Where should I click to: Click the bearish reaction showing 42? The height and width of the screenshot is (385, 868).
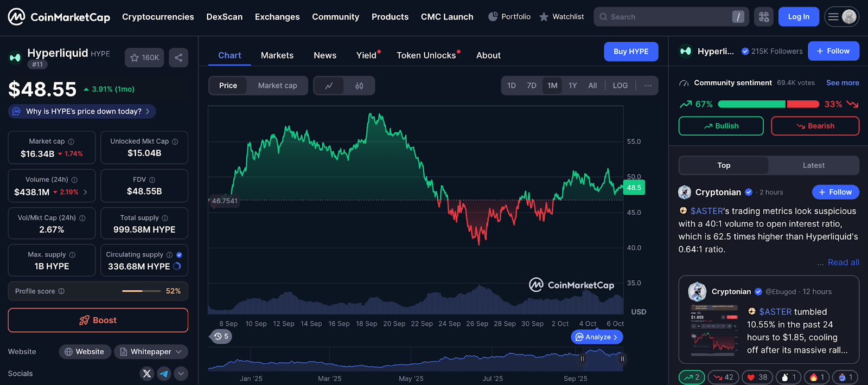723,377
